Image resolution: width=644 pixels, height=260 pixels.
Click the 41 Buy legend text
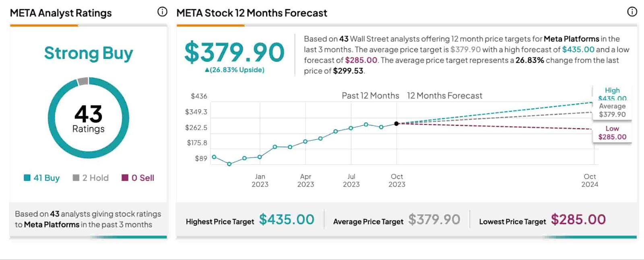point(47,178)
